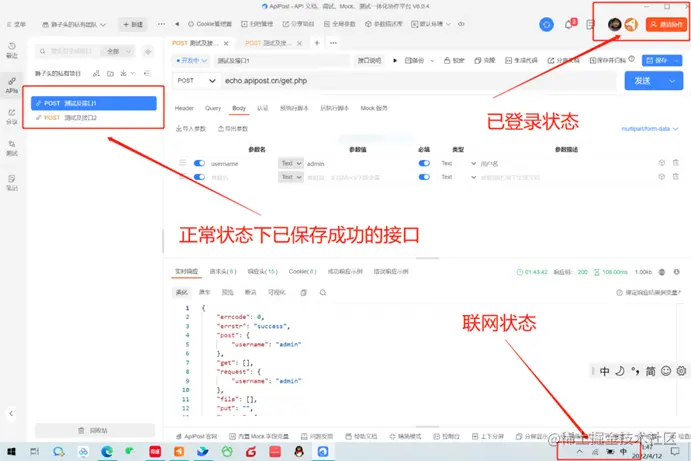The width and height of the screenshot is (691, 461).
Task: Switch to the Query tab
Action: (x=213, y=108)
